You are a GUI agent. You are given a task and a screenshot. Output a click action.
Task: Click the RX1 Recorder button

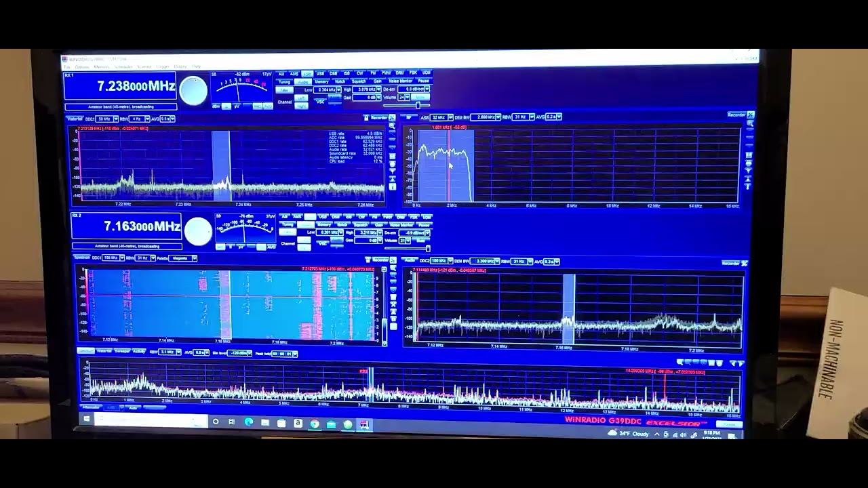pyautogui.click(x=379, y=118)
